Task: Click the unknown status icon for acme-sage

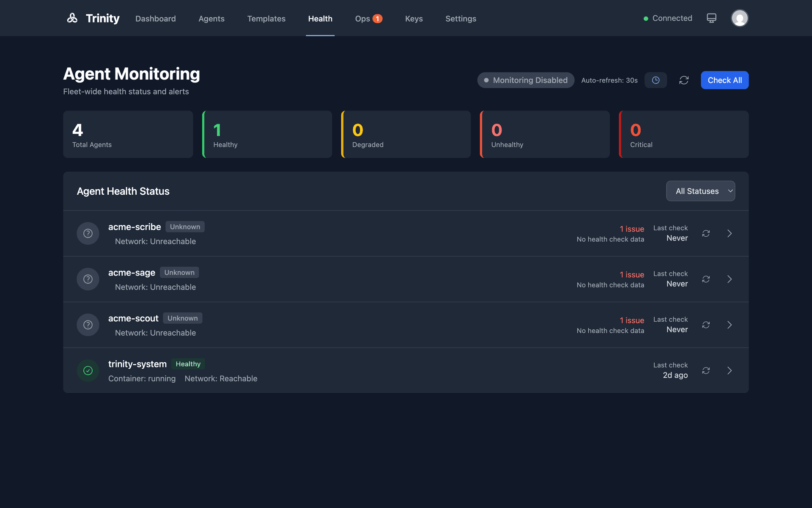Action: 88,279
